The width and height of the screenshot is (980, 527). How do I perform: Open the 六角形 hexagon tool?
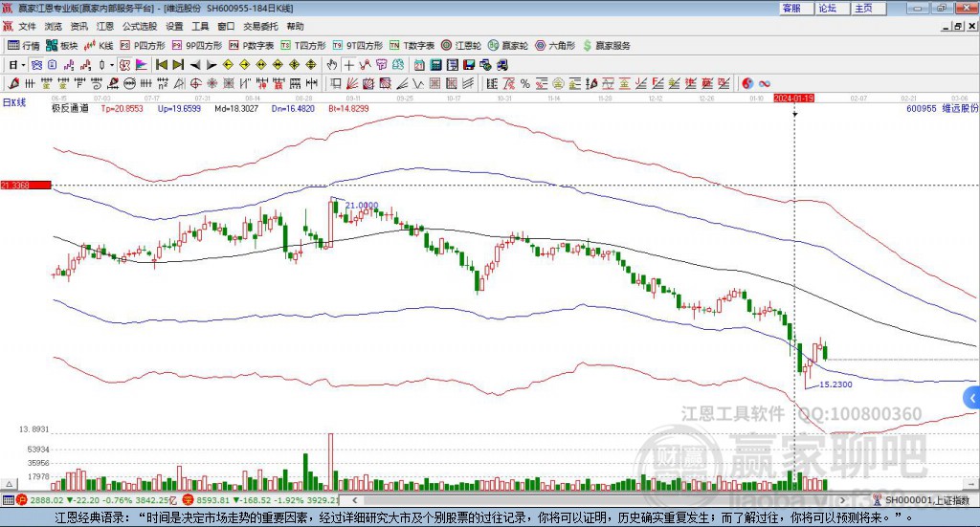coord(555,46)
